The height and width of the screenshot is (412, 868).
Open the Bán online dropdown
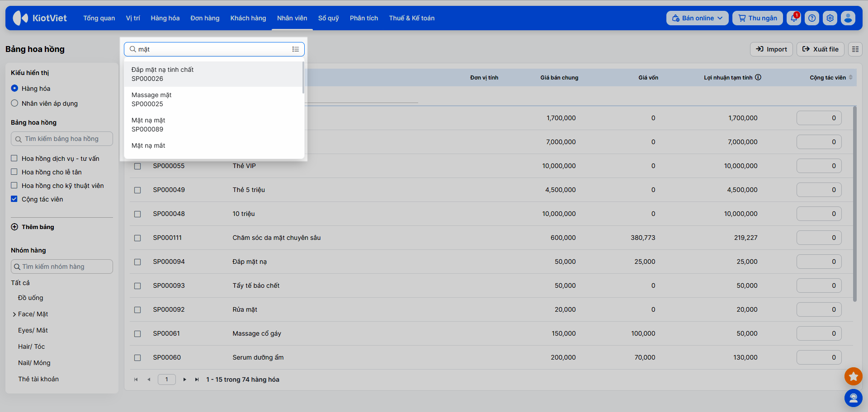pos(697,18)
